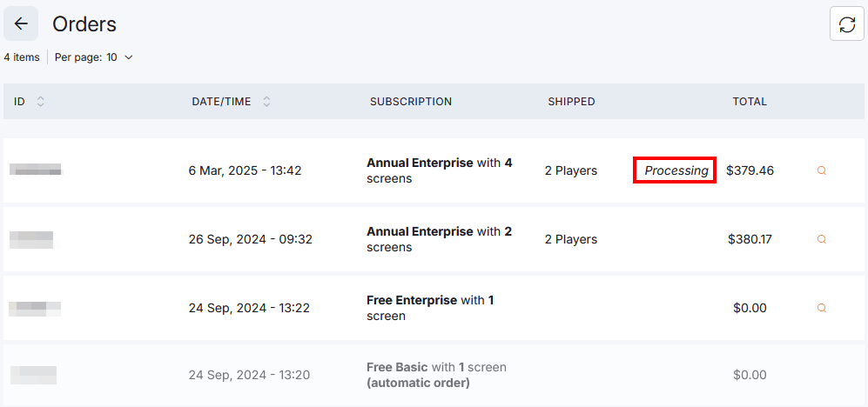Open the Per page dropdown
Viewport: 868px width, 407px height.
94,57
